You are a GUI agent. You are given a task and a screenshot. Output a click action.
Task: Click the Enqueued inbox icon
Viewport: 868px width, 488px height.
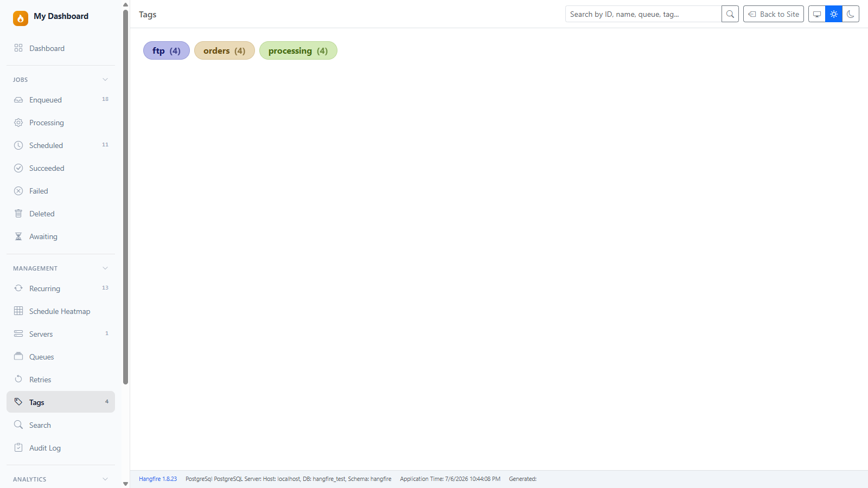click(x=18, y=100)
